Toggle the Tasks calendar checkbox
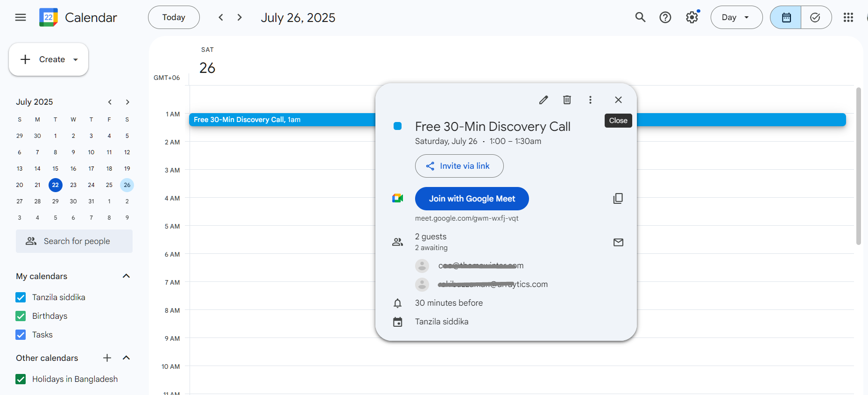 click(x=21, y=335)
